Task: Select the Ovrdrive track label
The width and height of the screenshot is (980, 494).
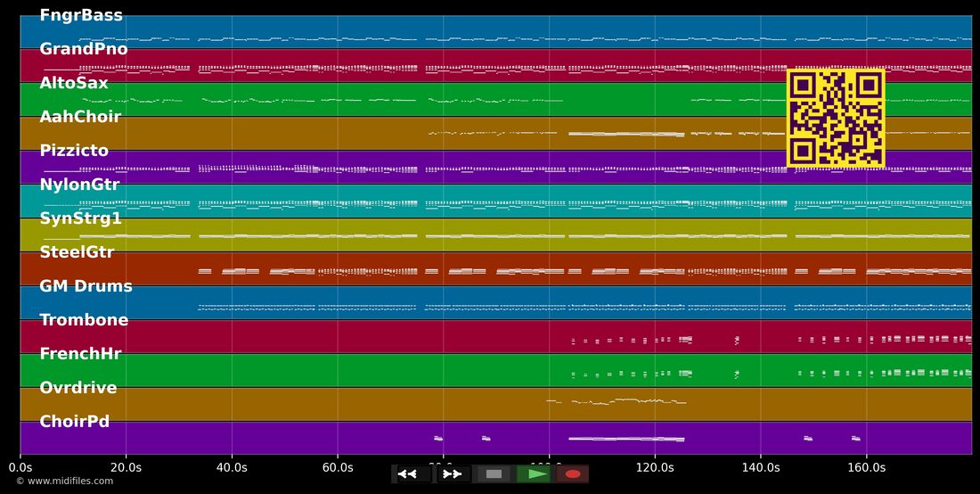Action: tap(78, 387)
